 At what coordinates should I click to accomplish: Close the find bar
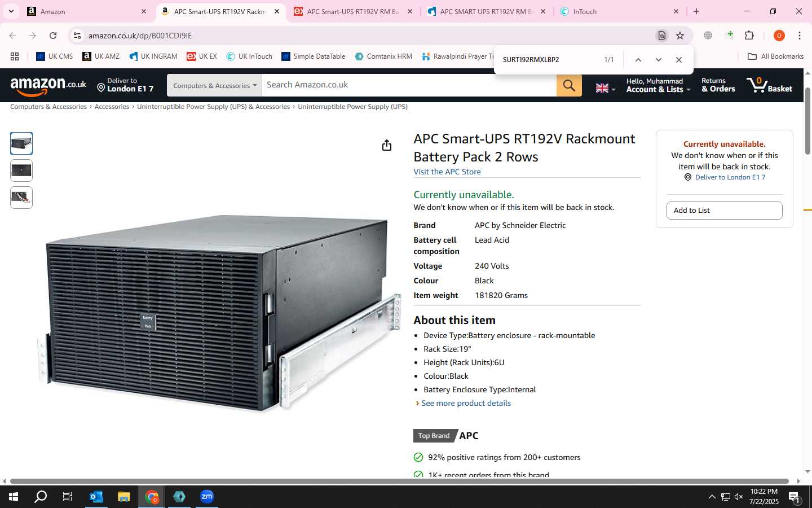point(679,60)
